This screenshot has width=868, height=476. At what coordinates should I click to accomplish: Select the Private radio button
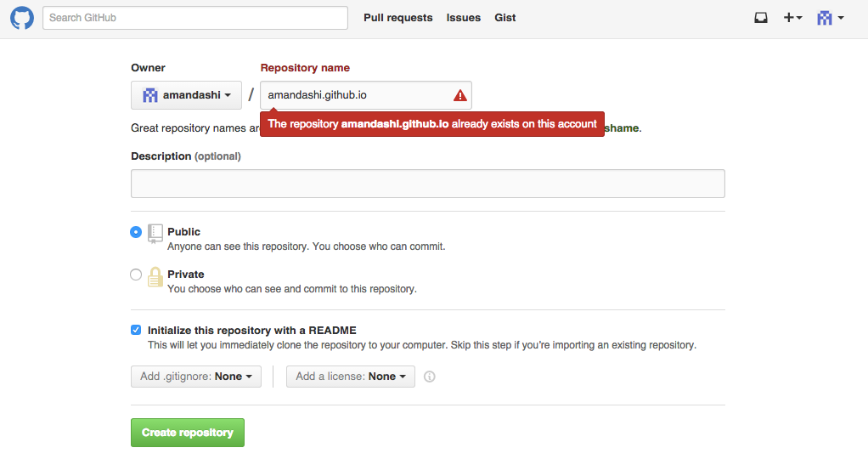click(136, 275)
